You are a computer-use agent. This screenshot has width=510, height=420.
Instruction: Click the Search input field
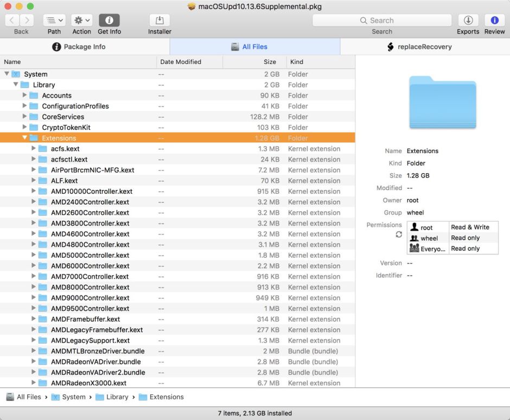[382, 21]
